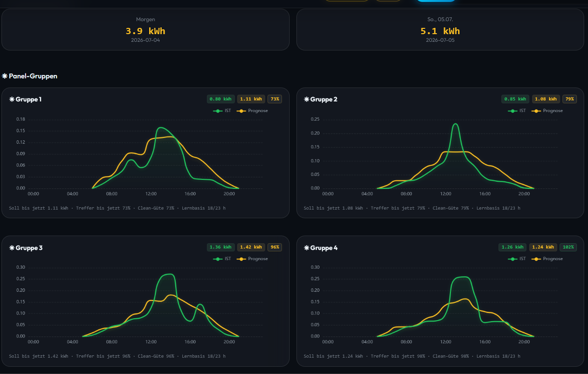The image size is (588, 374).
Task: Click the date 2026-07-04
Action: [x=145, y=40]
